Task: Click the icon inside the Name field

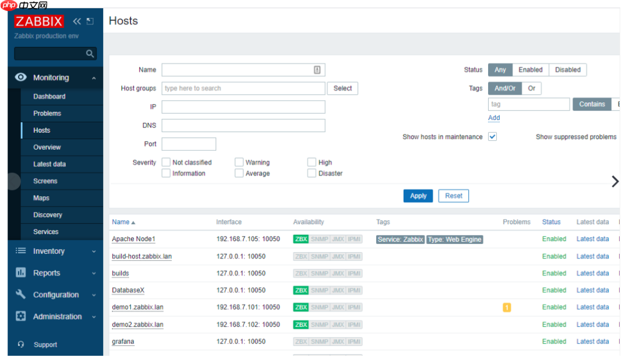Action: click(x=317, y=70)
